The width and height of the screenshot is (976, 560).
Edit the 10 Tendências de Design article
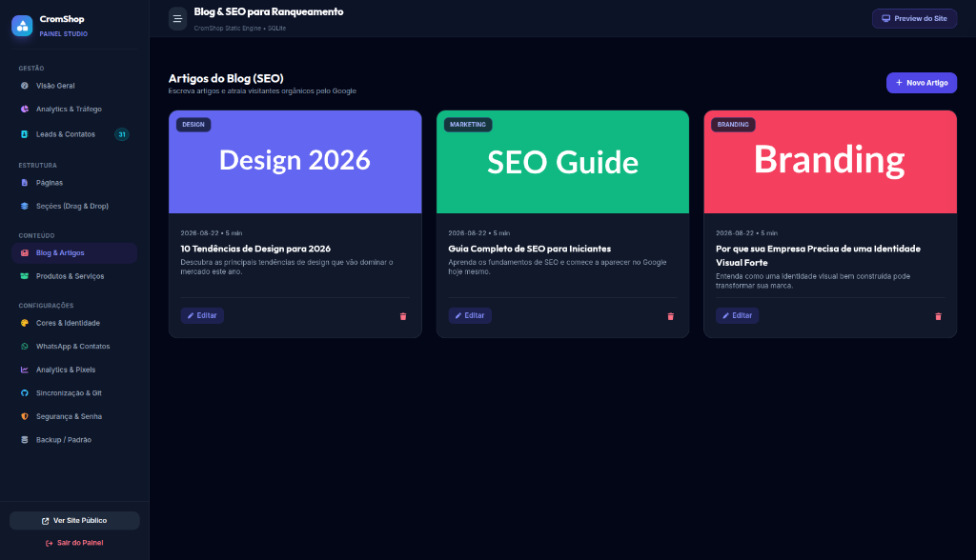point(202,315)
